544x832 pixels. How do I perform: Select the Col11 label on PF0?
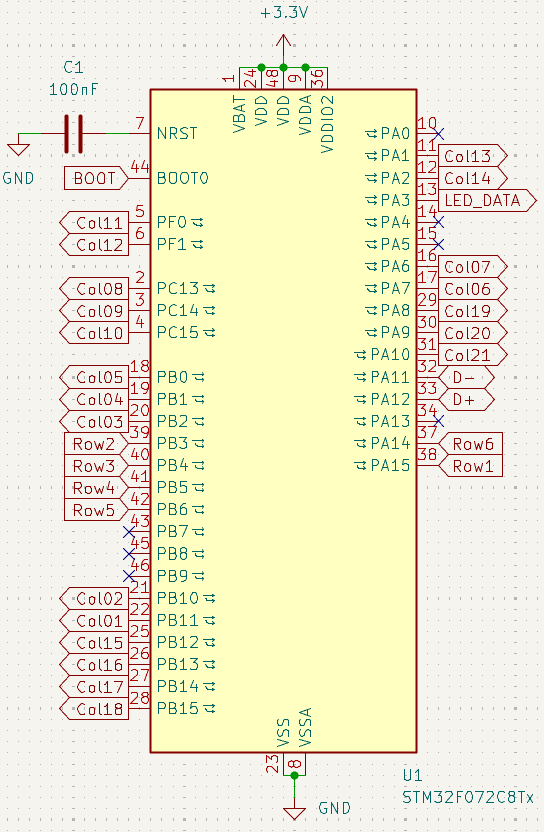pyautogui.click(x=94, y=222)
